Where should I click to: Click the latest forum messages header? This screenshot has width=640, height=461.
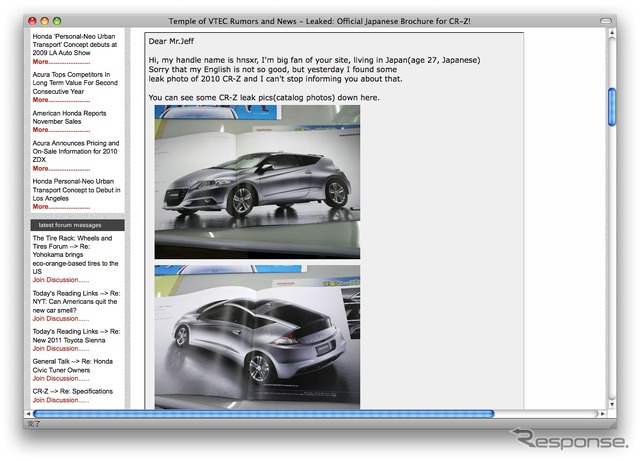[x=78, y=225]
